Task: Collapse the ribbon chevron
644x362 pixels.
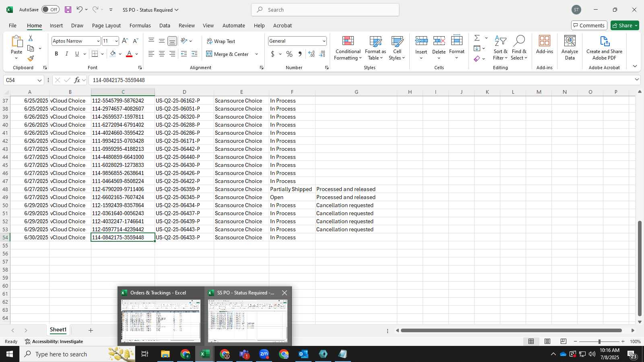Action: 635,66
